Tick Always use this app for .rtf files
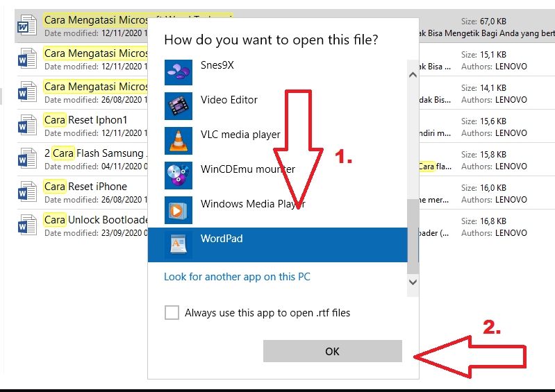Image resolution: width=555 pixels, height=392 pixels. click(x=172, y=312)
